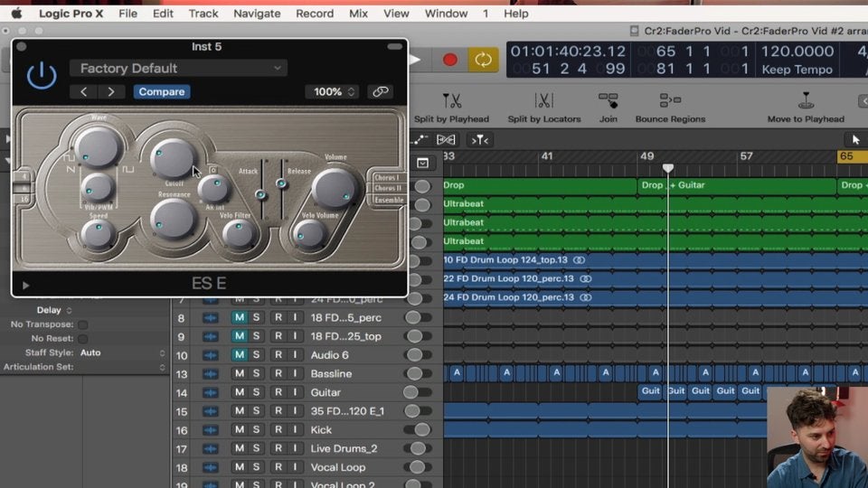The height and width of the screenshot is (488, 868).
Task: Click the Join regions icon
Action: (x=609, y=101)
